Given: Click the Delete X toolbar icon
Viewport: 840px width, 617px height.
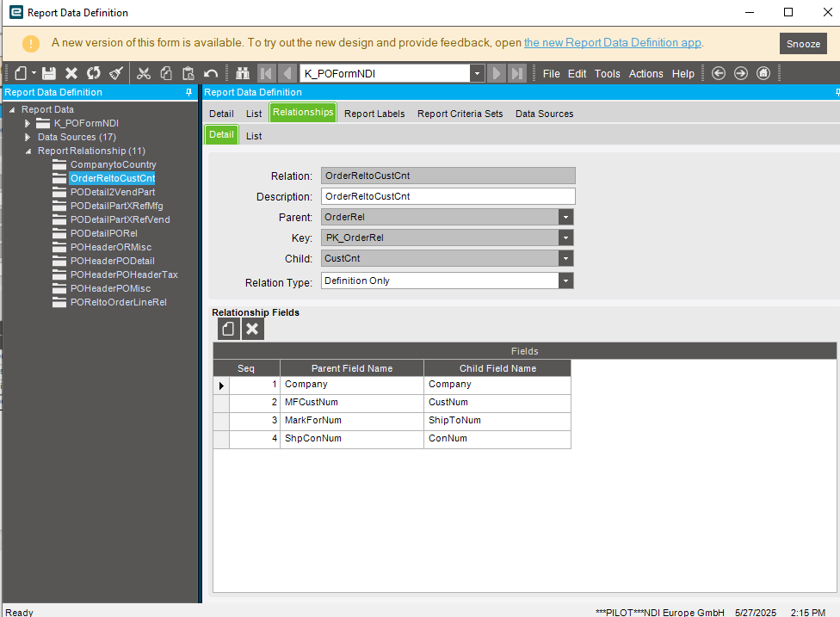Looking at the screenshot, I should click(x=71, y=73).
